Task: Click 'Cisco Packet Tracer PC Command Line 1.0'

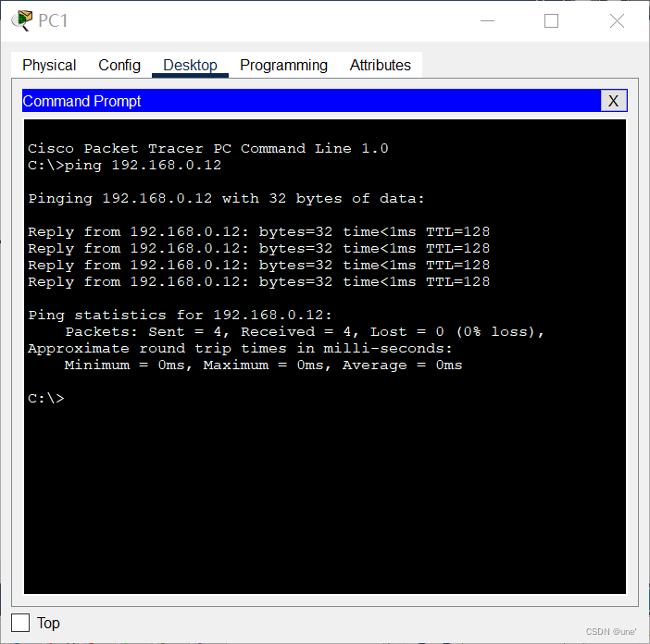Action: click(208, 149)
